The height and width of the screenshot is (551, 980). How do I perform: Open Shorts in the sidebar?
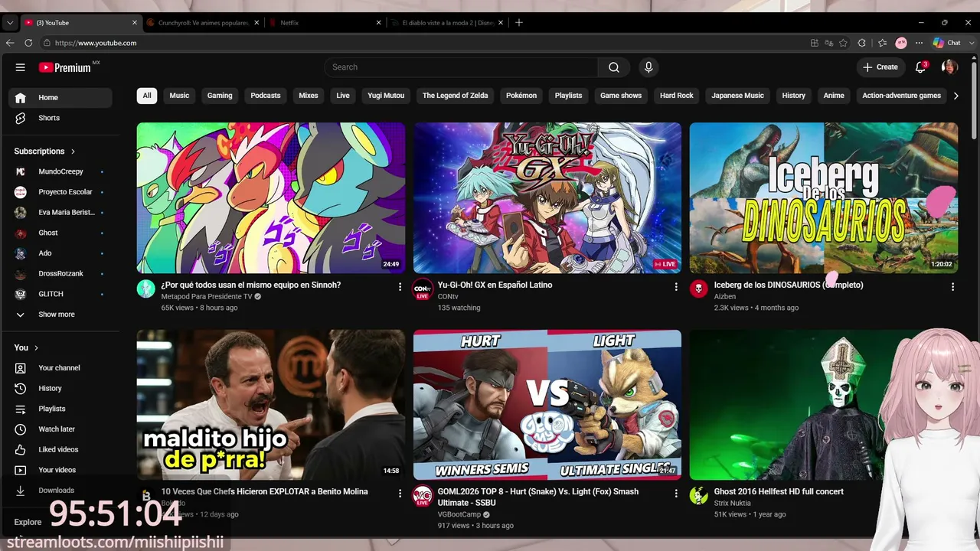point(60,118)
